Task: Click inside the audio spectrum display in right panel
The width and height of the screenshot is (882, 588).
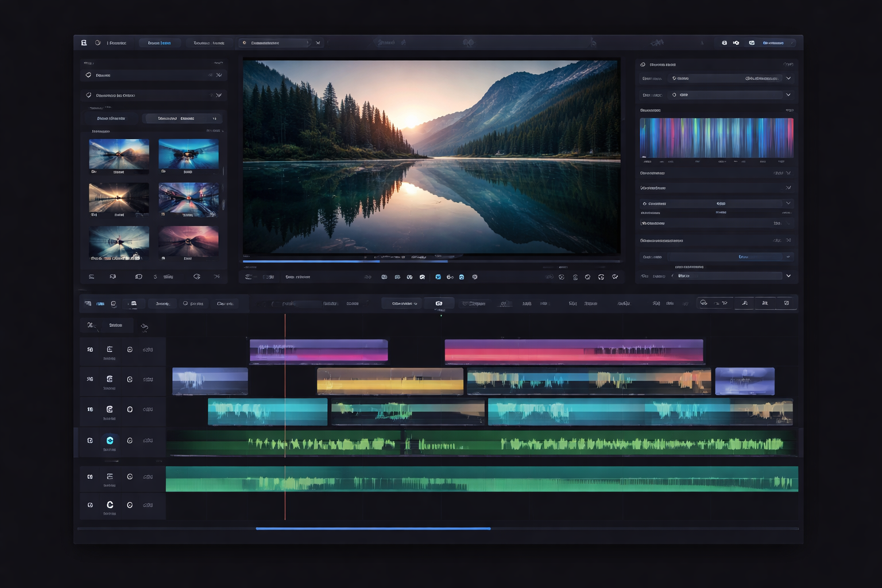Action: tap(716, 138)
